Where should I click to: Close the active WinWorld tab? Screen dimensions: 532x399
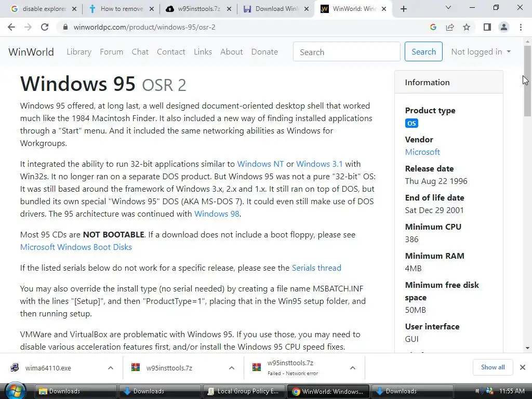point(384,9)
